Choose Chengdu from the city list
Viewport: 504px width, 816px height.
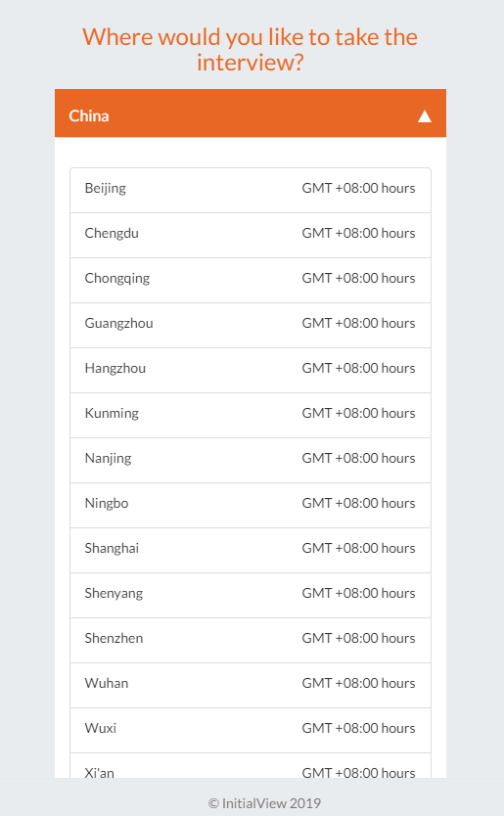coord(251,235)
